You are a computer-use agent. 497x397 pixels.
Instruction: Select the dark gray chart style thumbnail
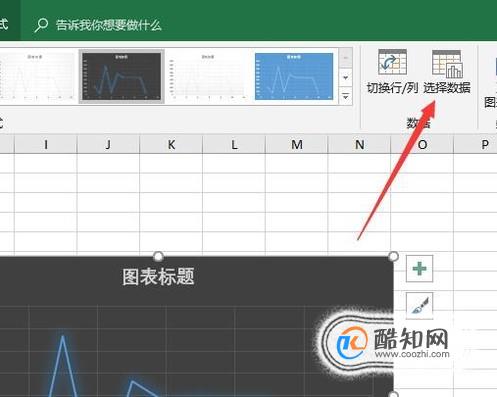(x=122, y=77)
